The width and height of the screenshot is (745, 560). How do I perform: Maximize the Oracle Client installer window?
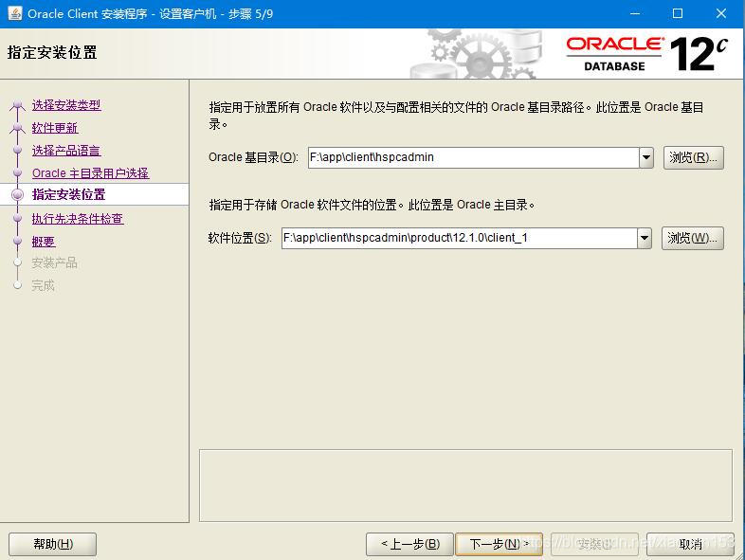(678, 14)
